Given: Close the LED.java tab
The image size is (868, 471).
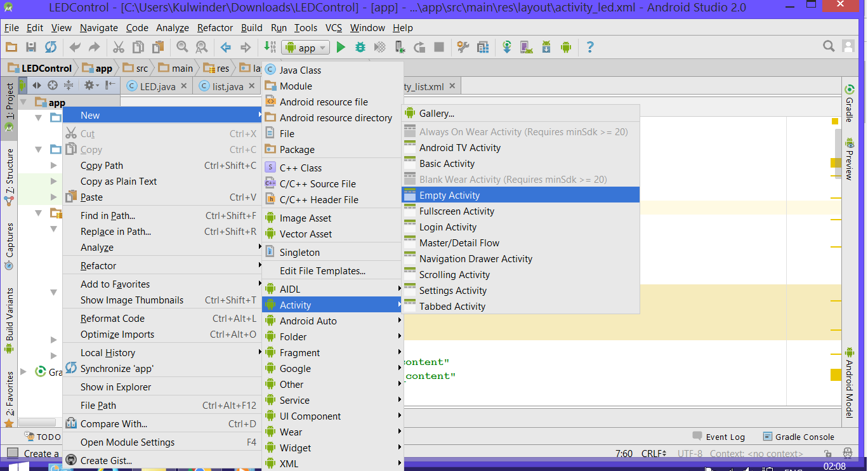Looking at the screenshot, I should click(x=183, y=86).
